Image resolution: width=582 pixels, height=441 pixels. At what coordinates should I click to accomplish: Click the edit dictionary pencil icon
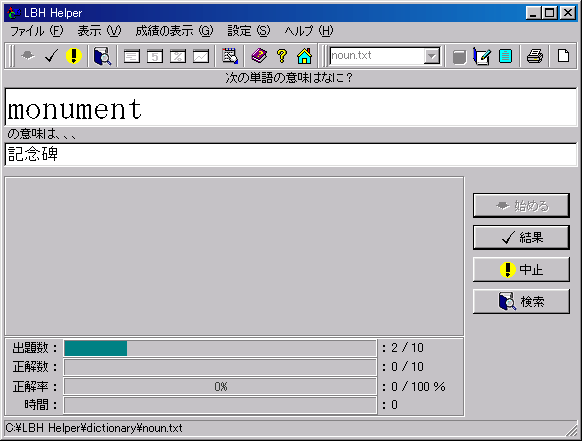point(482,56)
